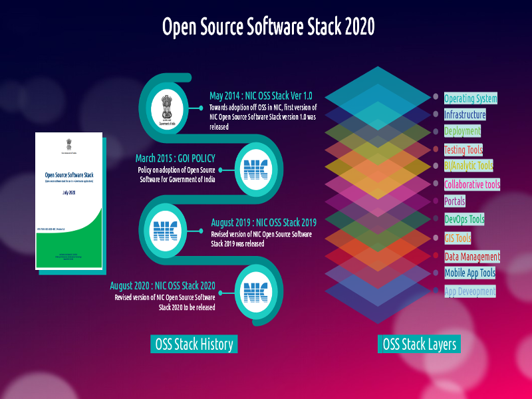Click the text 'Stack 2019 was released'
This screenshot has width=532, height=399.
[237, 243]
